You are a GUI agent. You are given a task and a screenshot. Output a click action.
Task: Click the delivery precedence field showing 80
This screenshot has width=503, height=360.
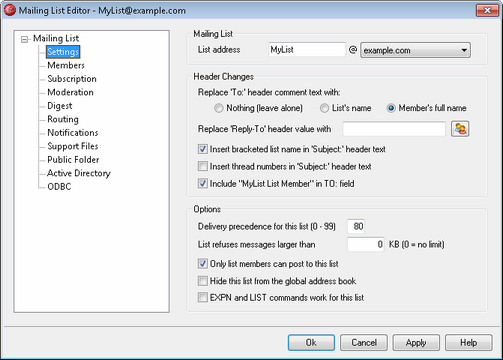(356, 227)
